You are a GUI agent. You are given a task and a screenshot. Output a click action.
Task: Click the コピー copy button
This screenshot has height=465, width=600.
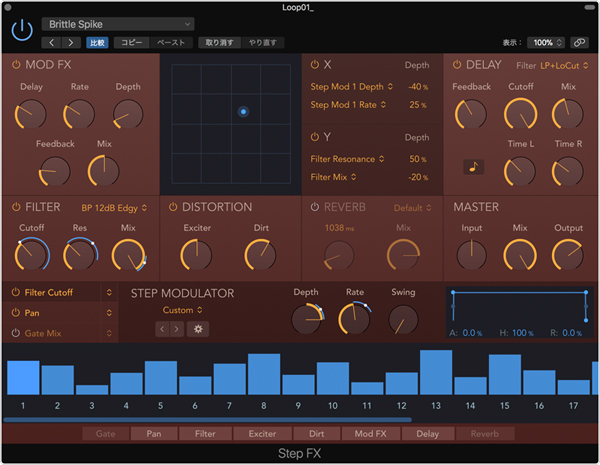pos(132,42)
